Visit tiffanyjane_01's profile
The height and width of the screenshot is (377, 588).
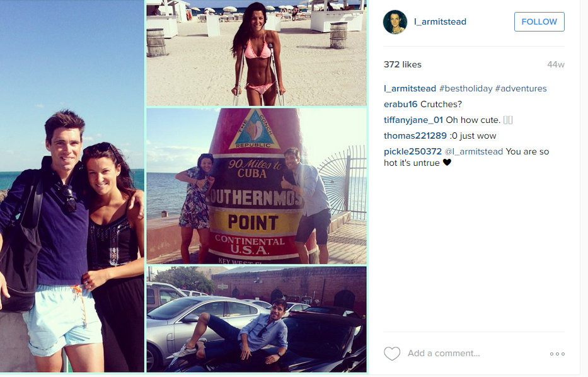click(x=413, y=120)
